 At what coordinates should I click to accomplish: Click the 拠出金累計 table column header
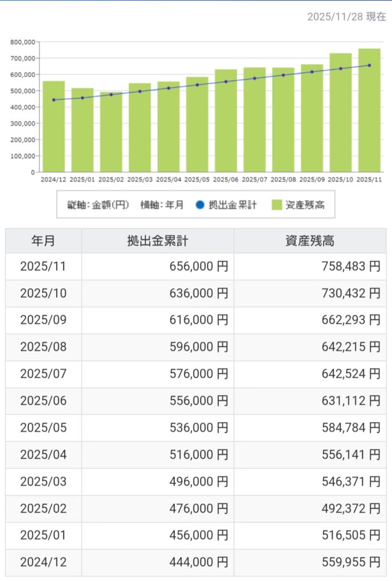(157, 241)
